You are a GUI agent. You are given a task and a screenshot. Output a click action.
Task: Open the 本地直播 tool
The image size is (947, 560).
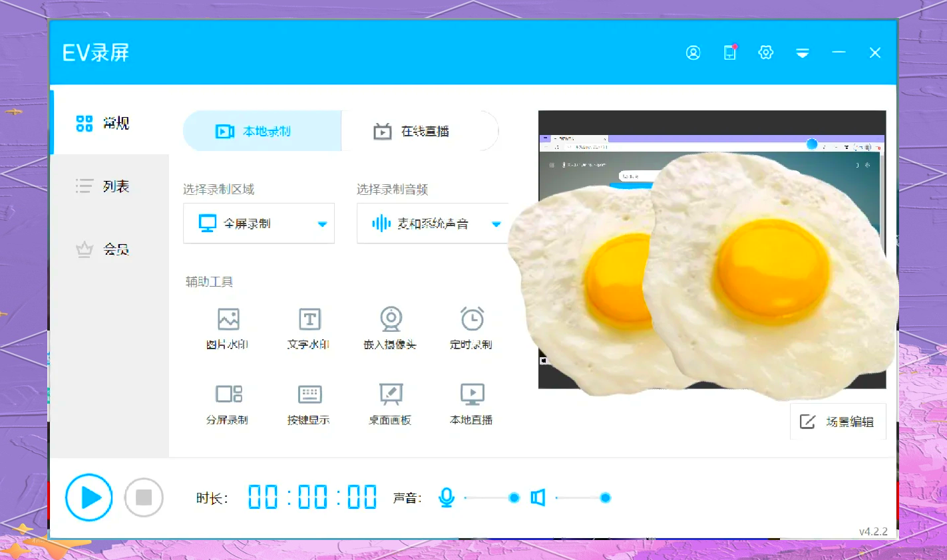(472, 404)
